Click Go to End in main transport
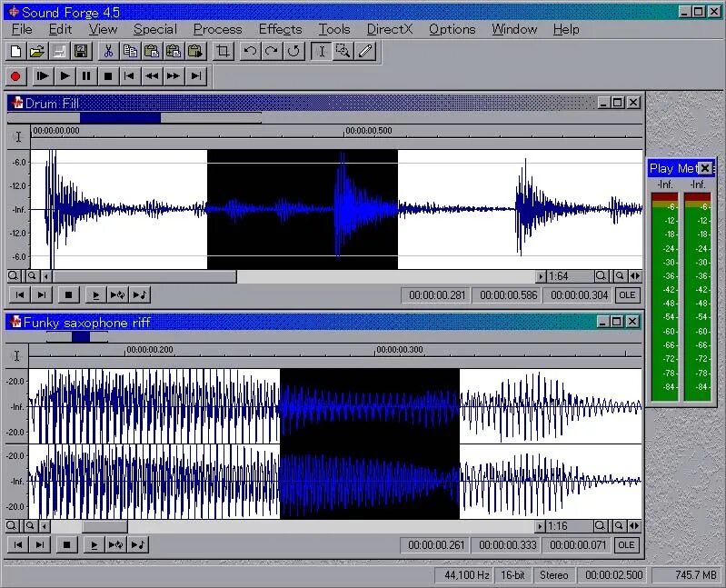This screenshot has width=726, height=588. [x=196, y=76]
